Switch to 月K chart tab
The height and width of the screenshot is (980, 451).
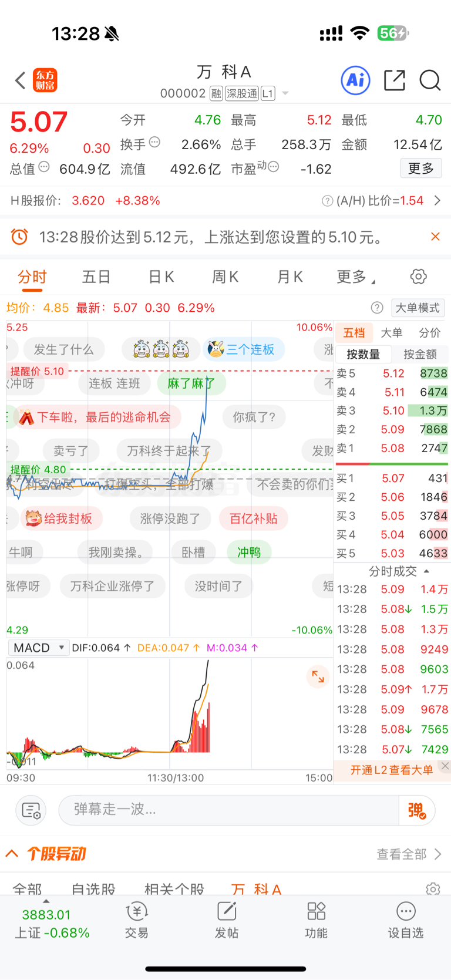point(290,277)
